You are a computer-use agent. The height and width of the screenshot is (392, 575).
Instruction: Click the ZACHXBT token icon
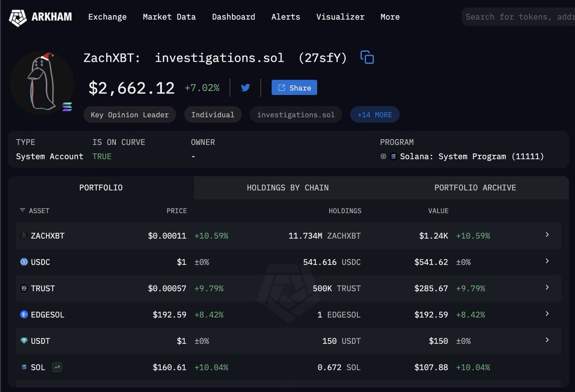pos(24,236)
